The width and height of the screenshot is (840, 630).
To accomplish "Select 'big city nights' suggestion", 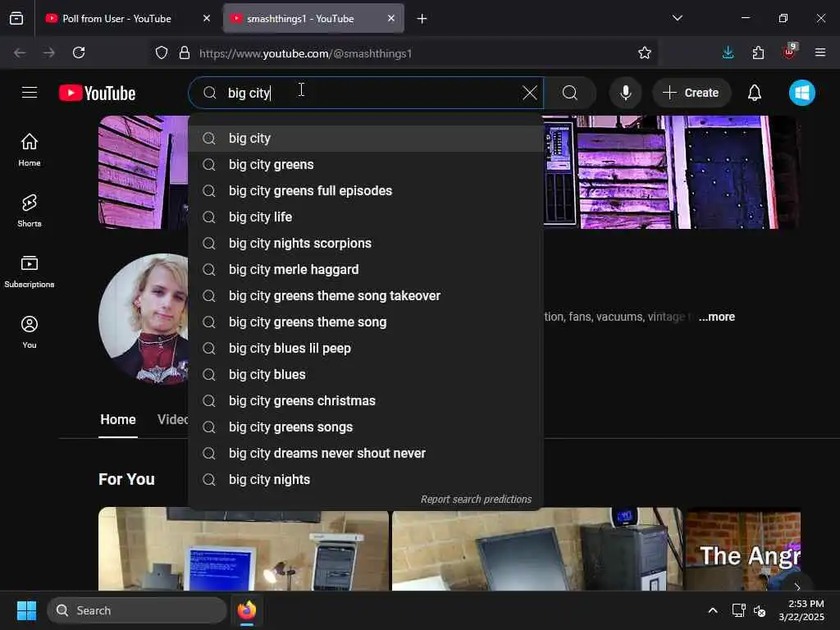I will pyautogui.click(x=366, y=479).
